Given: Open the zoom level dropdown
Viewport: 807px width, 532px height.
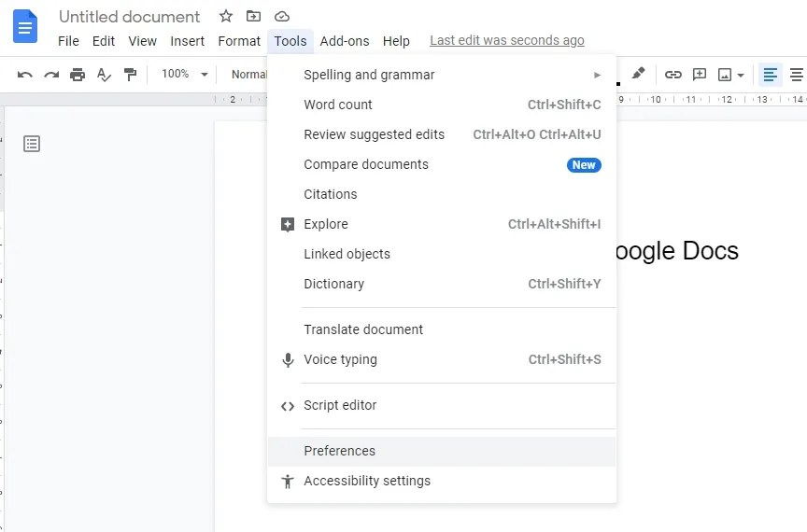Looking at the screenshot, I should click(x=184, y=74).
